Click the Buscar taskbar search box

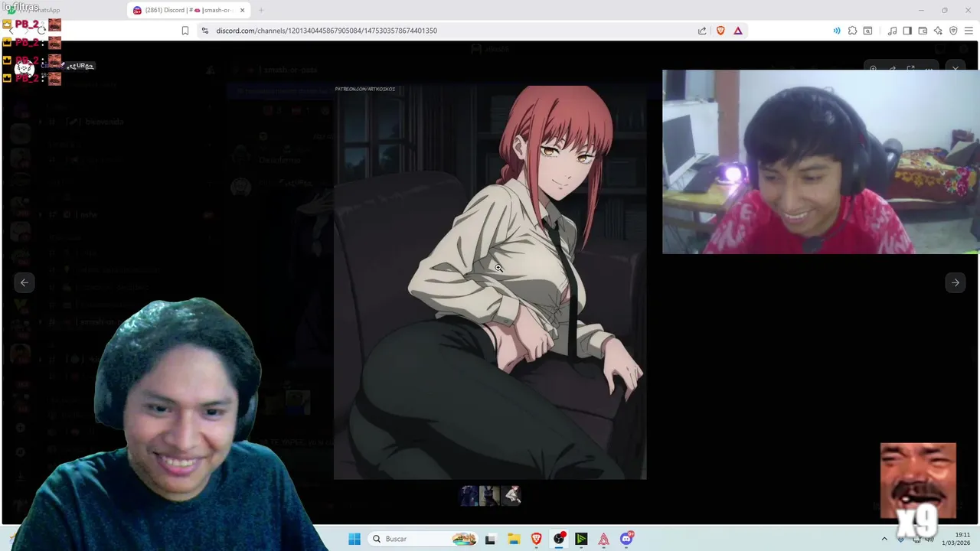[x=423, y=539]
